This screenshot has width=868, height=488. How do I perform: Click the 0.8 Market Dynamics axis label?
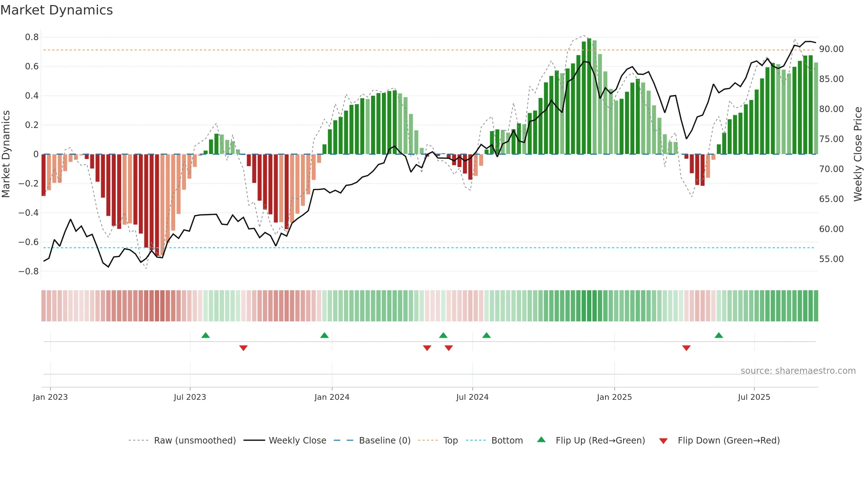(x=32, y=37)
